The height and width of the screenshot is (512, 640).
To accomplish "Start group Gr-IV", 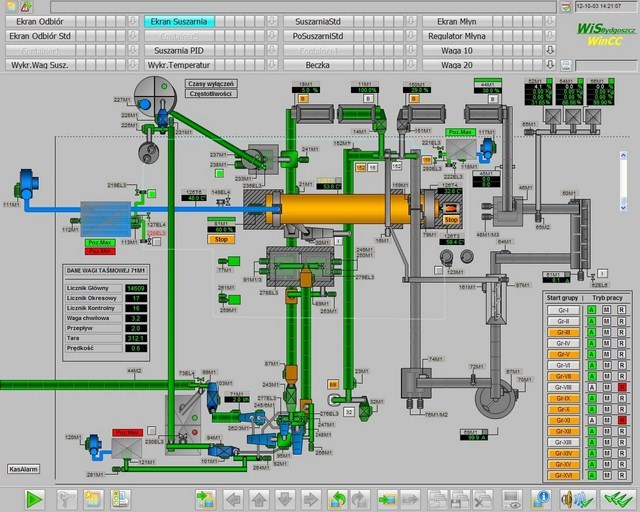I will tap(563, 343).
